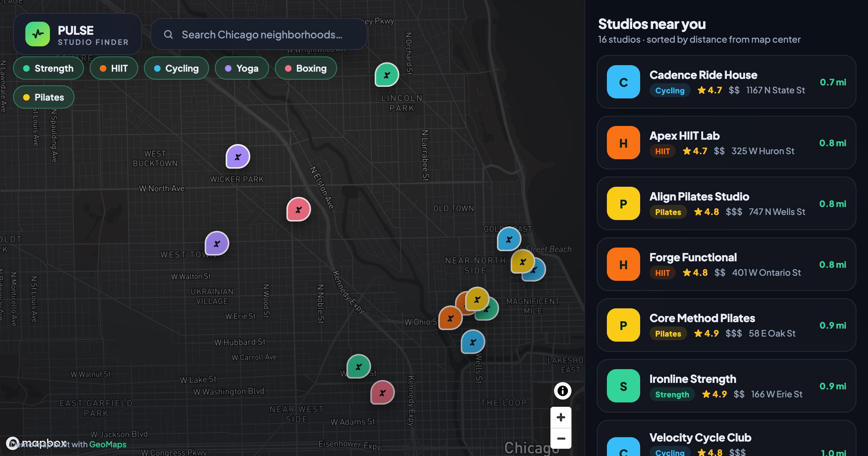Toggle the Strength filter chip
This screenshot has height=456, width=868.
(x=48, y=68)
